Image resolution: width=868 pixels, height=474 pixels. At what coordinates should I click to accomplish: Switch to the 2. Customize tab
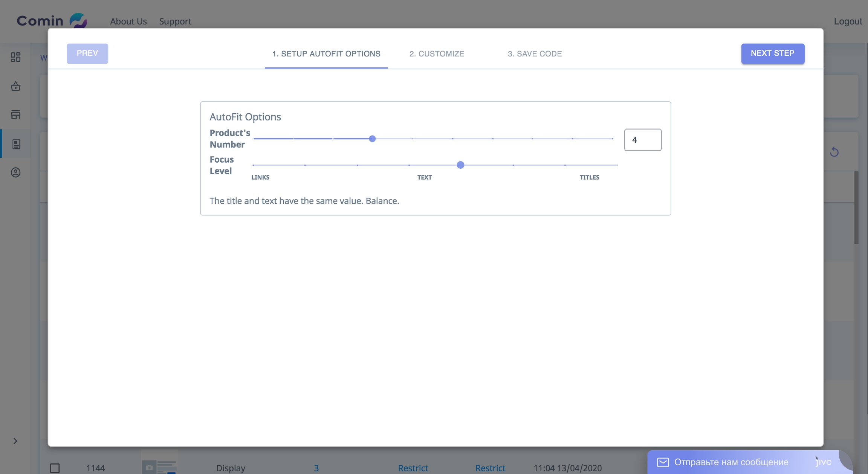tap(437, 54)
